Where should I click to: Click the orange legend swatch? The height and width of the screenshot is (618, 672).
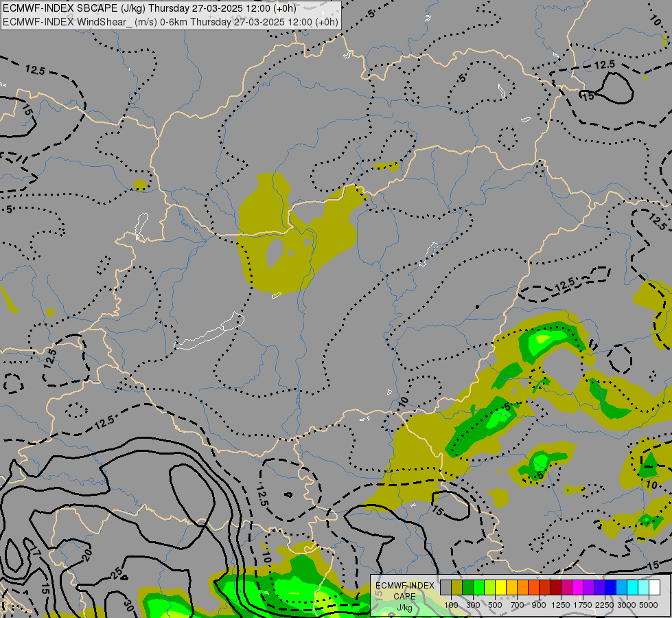click(x=522, y=587)
